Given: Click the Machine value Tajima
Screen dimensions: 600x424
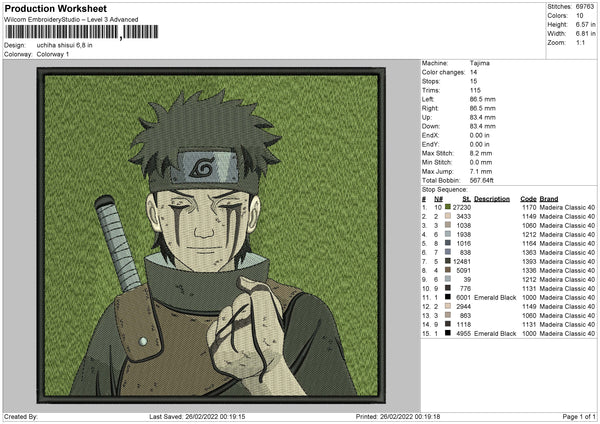Looking at the screenshot, I should [479, 63].
